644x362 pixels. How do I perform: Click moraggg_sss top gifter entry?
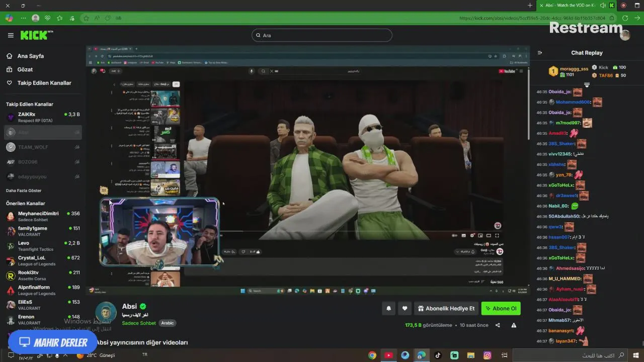coord(569,71)
